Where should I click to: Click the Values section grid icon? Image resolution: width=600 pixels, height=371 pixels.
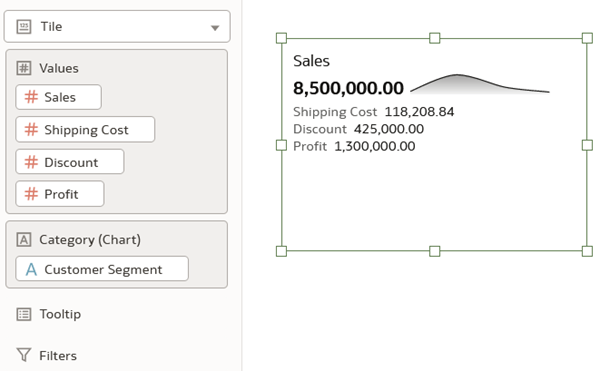pos(24,68)
